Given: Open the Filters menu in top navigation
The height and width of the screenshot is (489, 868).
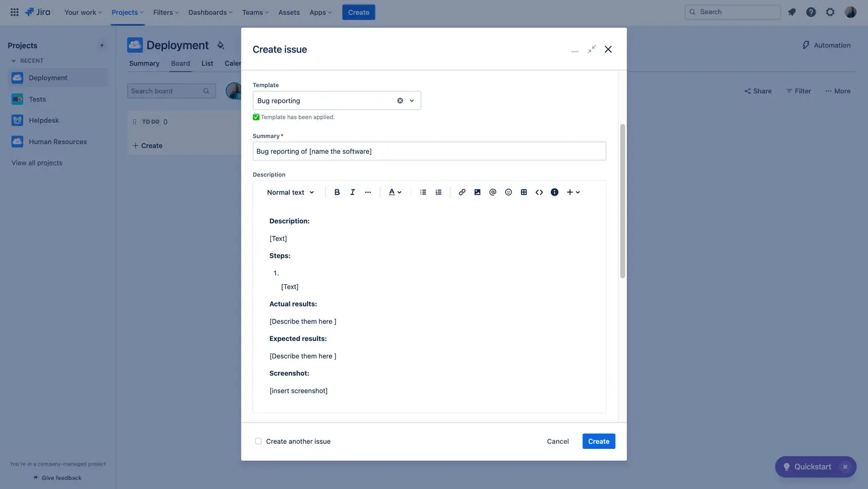Looking at the screenshot, I should point(166,12).
